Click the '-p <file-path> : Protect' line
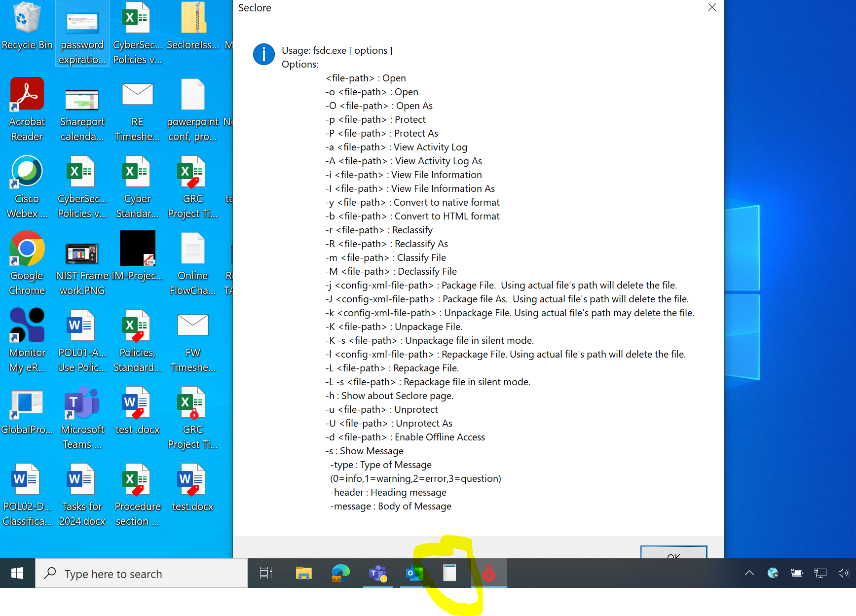 coord(375,119)
